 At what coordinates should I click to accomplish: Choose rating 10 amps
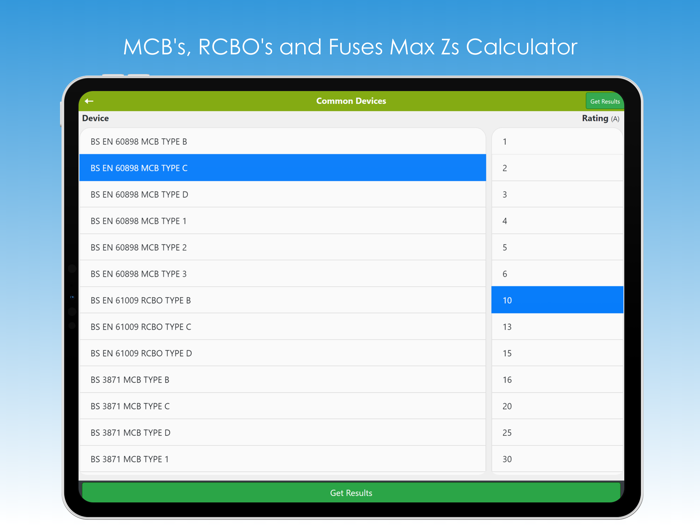tap(557, 300)
